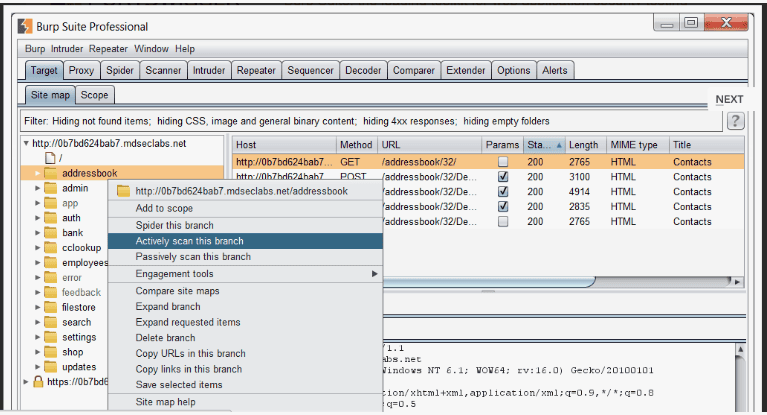Switch to the Proxy tab
Screen dimensions: 767x415
click(81, 70)
